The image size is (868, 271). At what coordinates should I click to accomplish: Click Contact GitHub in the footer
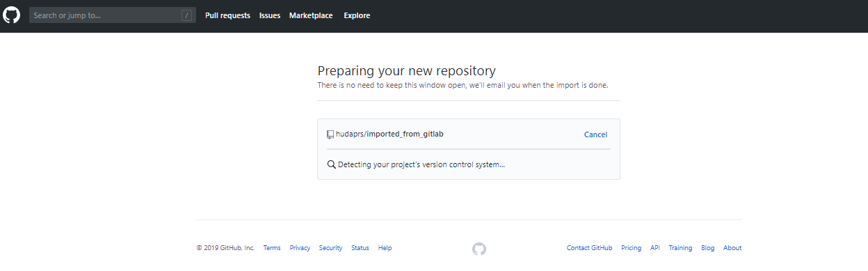click(590, 248)
